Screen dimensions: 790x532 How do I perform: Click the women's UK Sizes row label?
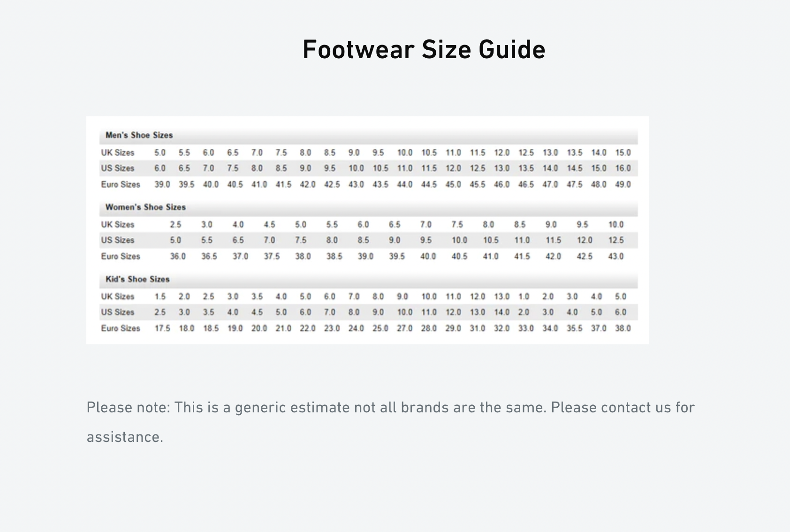(118, 225)
